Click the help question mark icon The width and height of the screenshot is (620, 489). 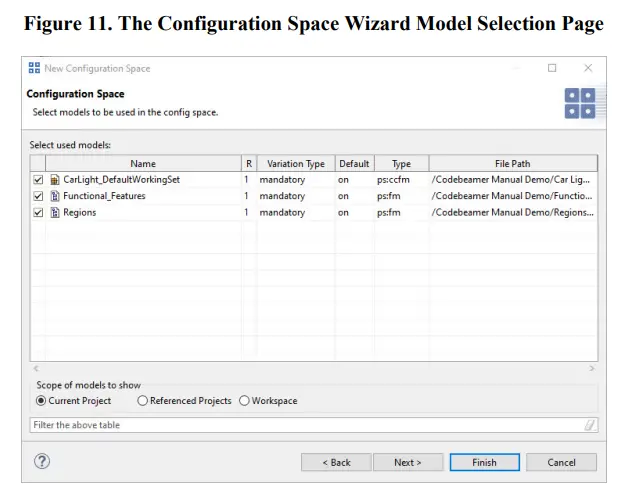[42, 461]
